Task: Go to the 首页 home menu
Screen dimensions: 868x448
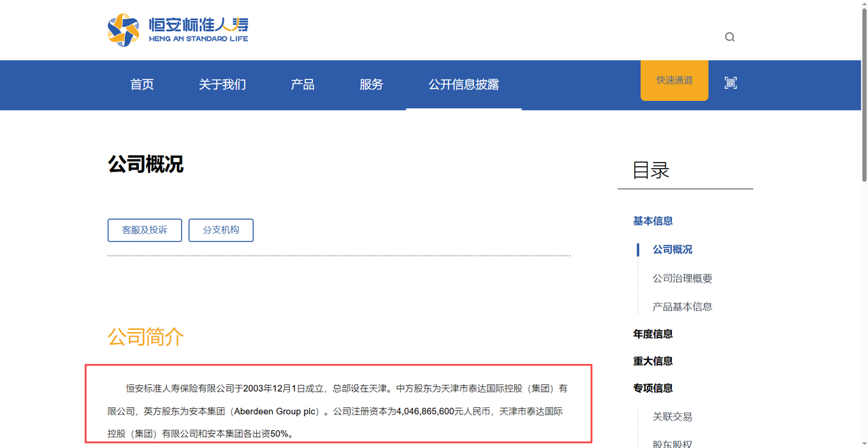Action: click(x=142, y=85)
